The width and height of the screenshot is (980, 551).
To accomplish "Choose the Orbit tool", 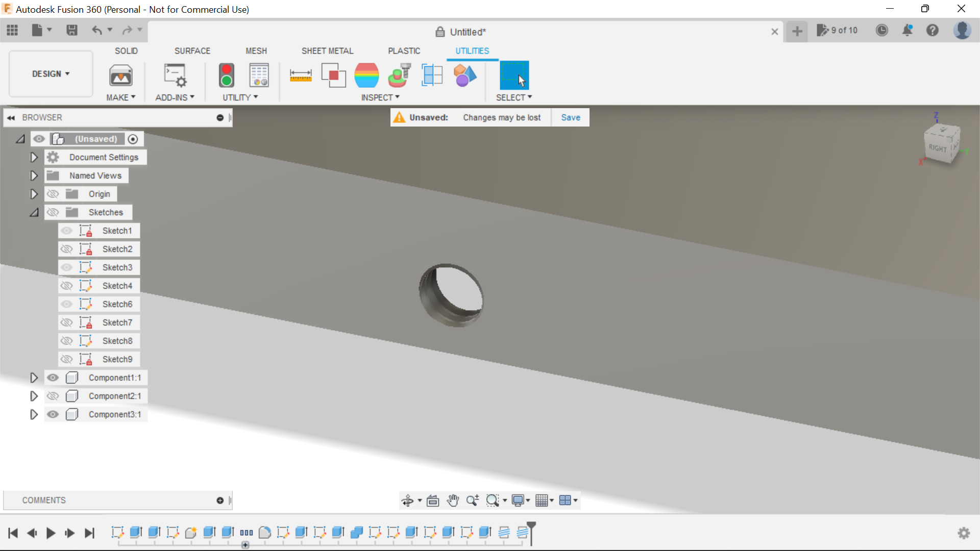I will pyautogui.click(x=408, y=500).
